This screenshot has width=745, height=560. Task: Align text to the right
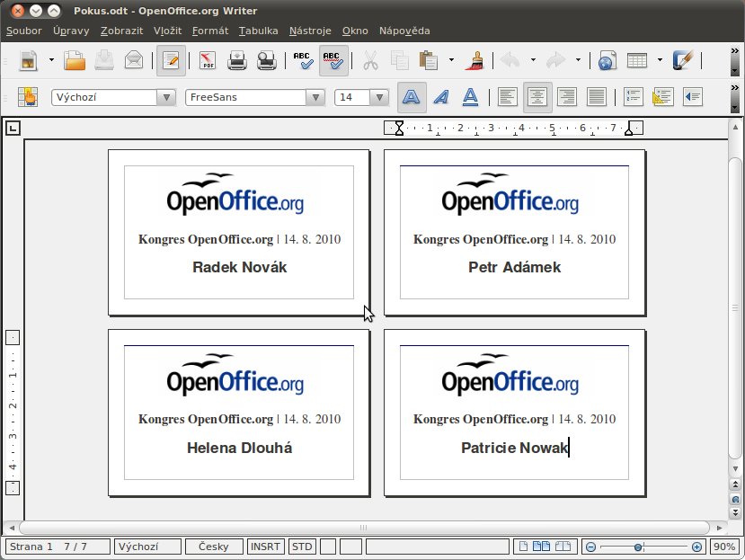(x=567, y=97)
